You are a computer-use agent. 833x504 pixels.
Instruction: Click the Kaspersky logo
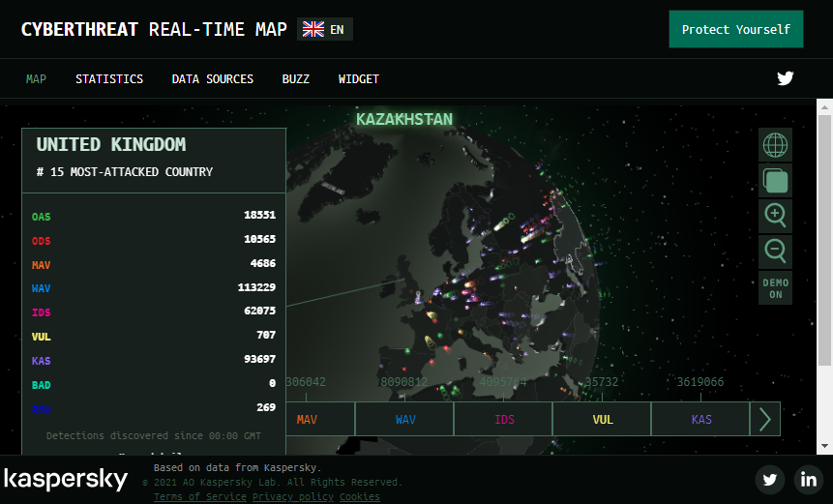[66, 479]
